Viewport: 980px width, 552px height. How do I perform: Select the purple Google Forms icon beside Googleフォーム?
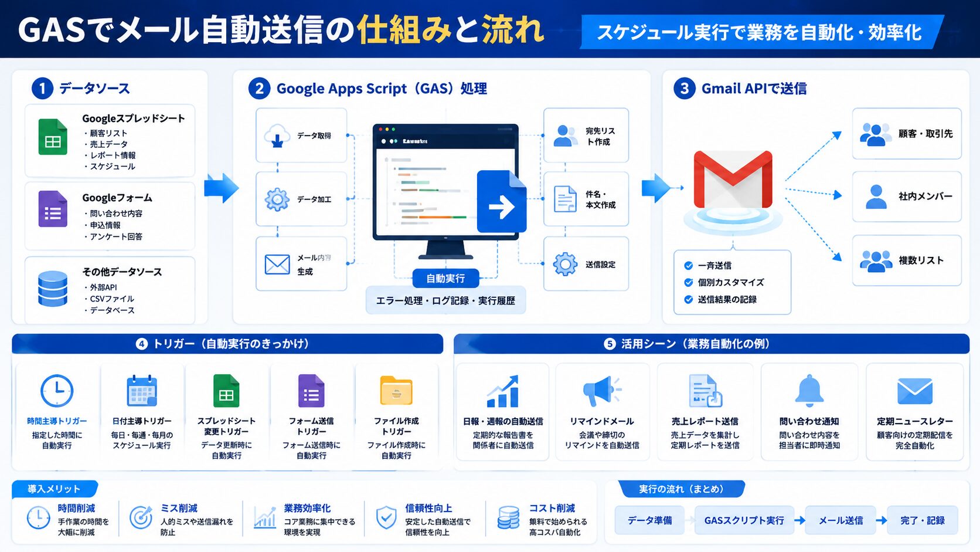click(53, 209)
